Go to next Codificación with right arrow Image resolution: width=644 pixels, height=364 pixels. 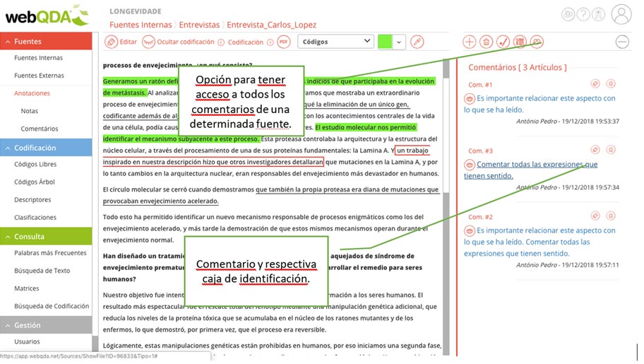[x=270, y=42]
